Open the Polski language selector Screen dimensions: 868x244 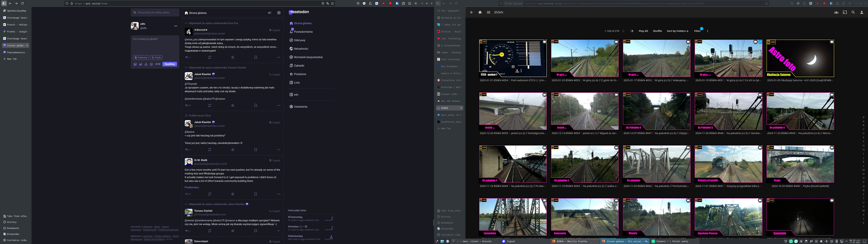[x=156, y=58]
